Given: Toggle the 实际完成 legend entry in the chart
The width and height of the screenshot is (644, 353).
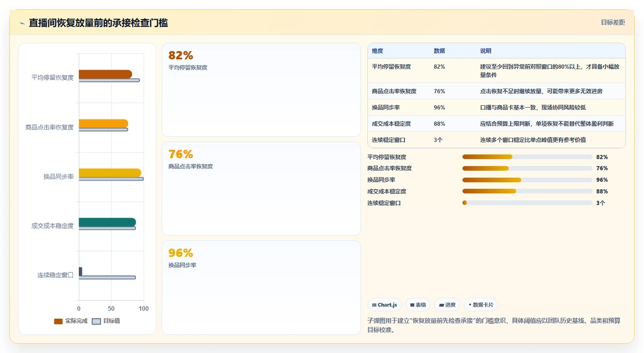Looking at the screenshot, I should click(71, 321).
